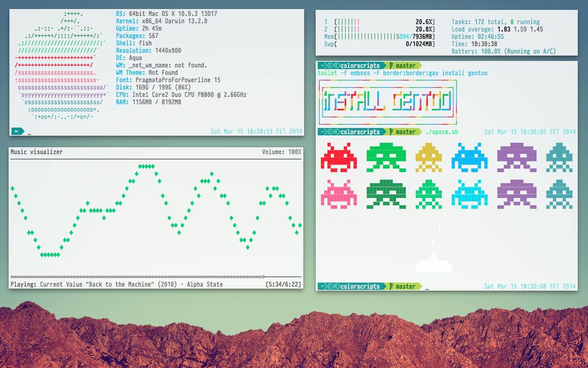Click the upper-row teal invader
Viewport: 588px width, 368px height.
click(559, 157)
